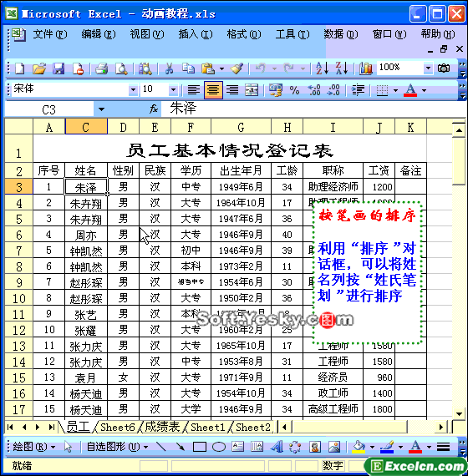This screenshot has width=468, height=476.
Task: Open a file with the Open folder icon
Action: click(39, 68)
